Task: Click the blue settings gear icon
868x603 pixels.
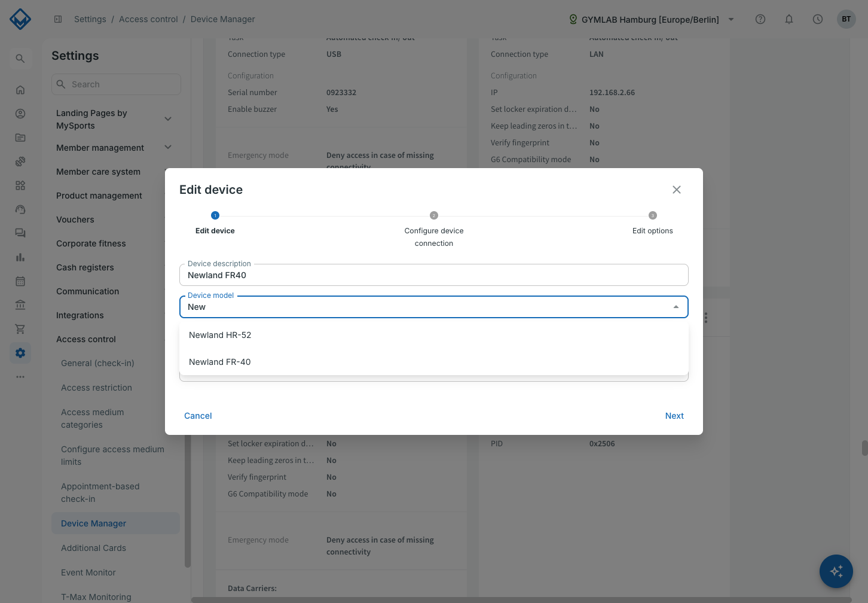Action: click(20, 353)
